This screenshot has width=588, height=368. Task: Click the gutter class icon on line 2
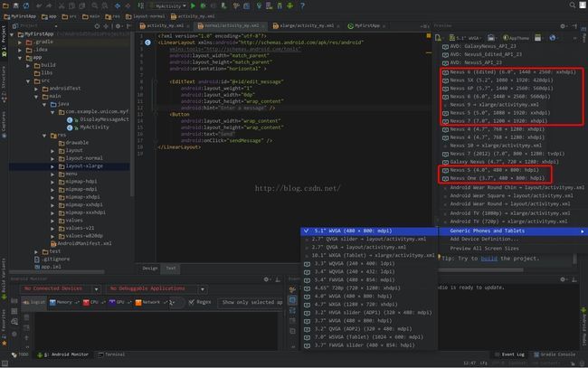click(147, 42)
